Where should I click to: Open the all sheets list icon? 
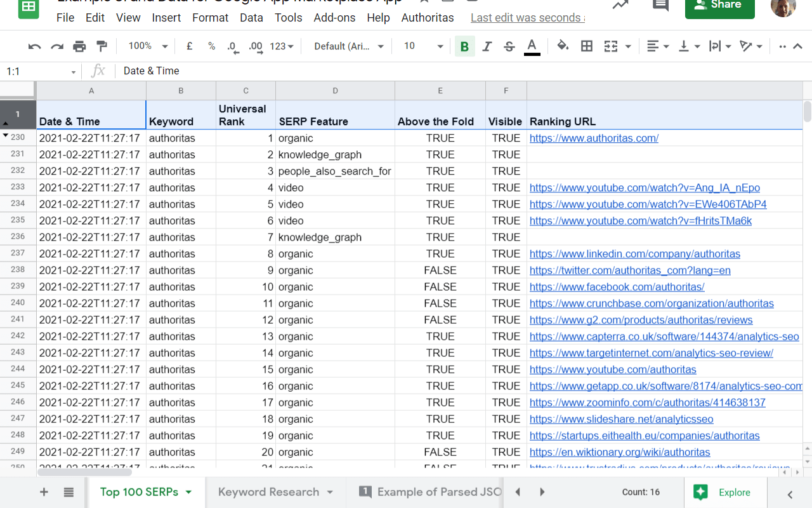click(x=69, y=492)
